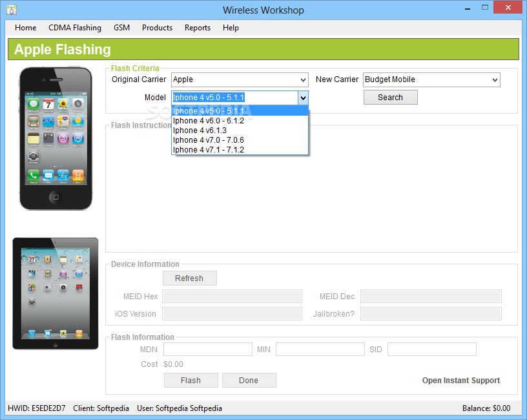Viewport: 527px width, 420px height.
Task: Click the Flash button
Action: pyautogui.click(x=191, y=381)
